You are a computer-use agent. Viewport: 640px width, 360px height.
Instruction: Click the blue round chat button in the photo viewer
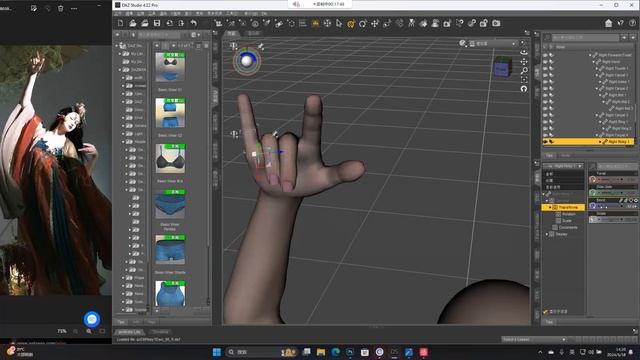tap(92, 319)
